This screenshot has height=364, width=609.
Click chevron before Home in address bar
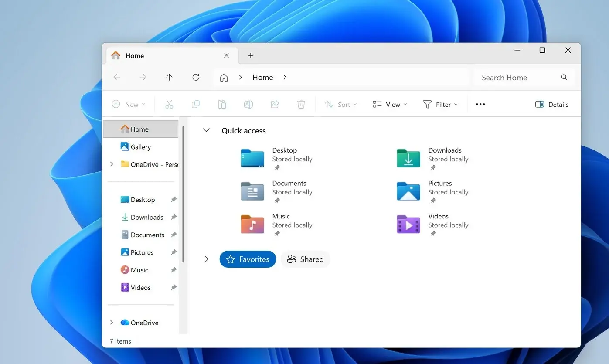click(240, 77)
